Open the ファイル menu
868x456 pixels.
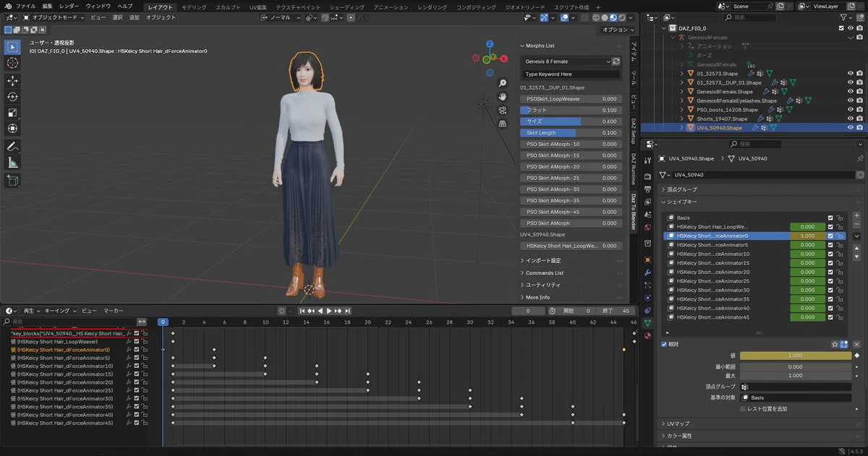pos(25,6)
